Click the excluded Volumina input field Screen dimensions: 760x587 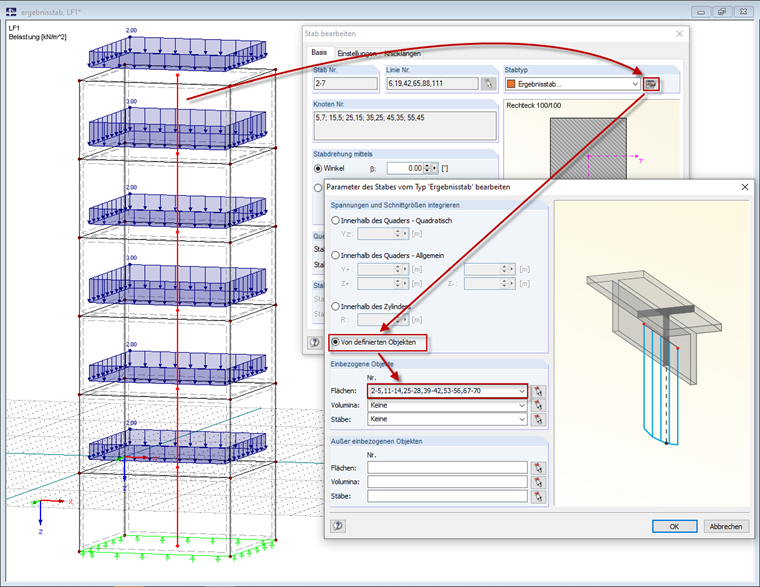447,482
